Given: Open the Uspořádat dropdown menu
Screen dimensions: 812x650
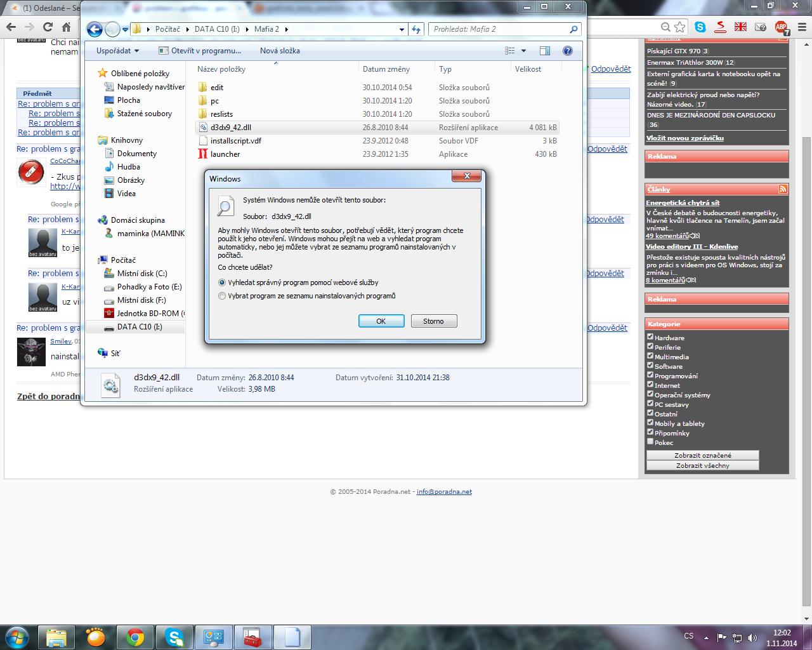Looking at the screenshot, I should [x=117, y=51].
